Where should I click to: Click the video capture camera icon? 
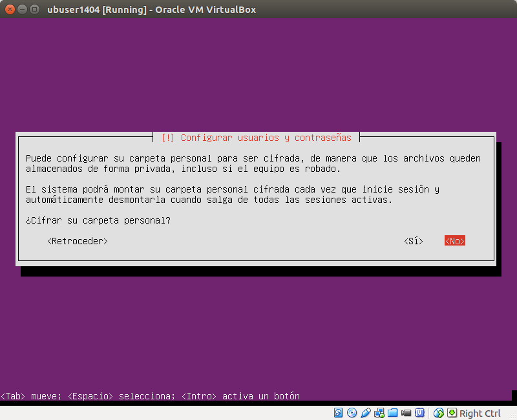point(406,413)
